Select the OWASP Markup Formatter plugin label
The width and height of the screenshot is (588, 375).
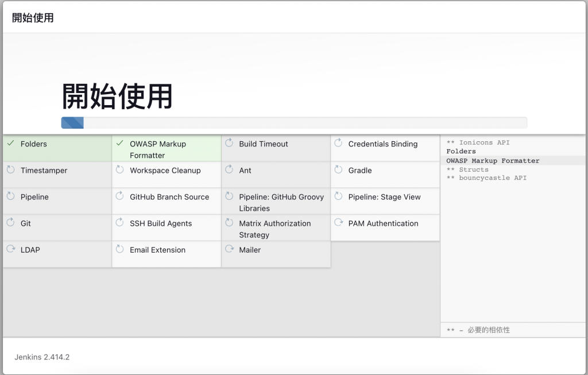158,150
